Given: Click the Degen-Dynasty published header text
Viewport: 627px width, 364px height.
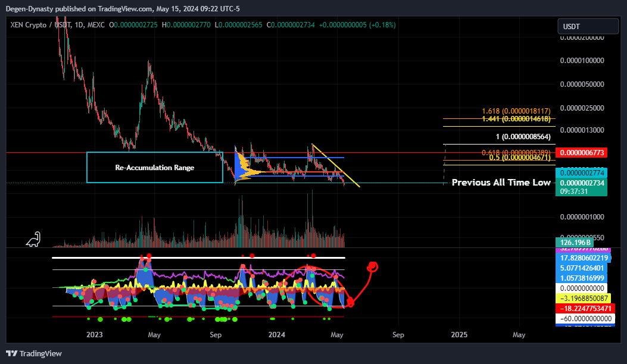Looking at the screenshot, I should click(x=123, y=9).
